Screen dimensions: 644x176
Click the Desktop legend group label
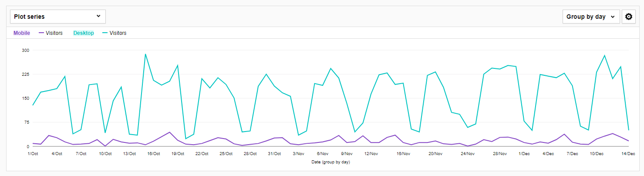coord(84,33)
